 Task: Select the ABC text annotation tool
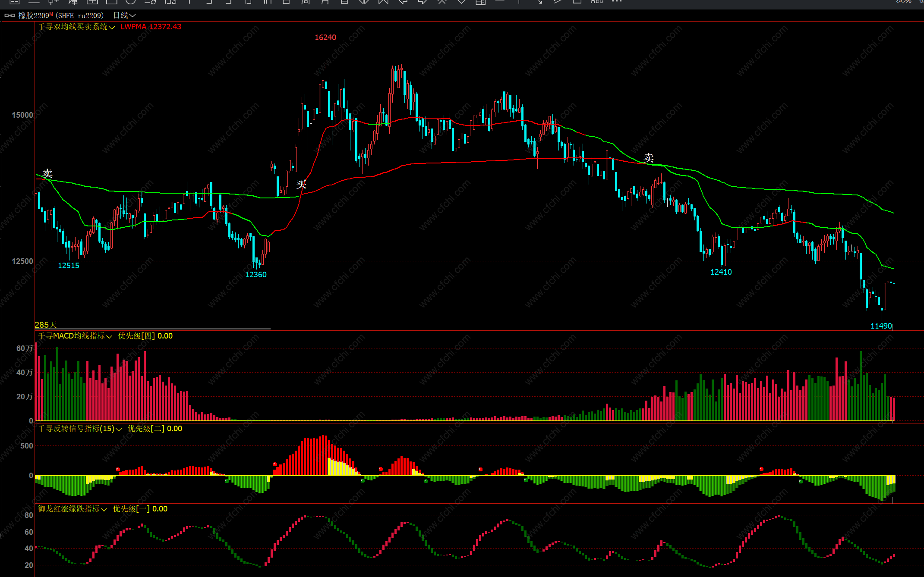(597, 2)
